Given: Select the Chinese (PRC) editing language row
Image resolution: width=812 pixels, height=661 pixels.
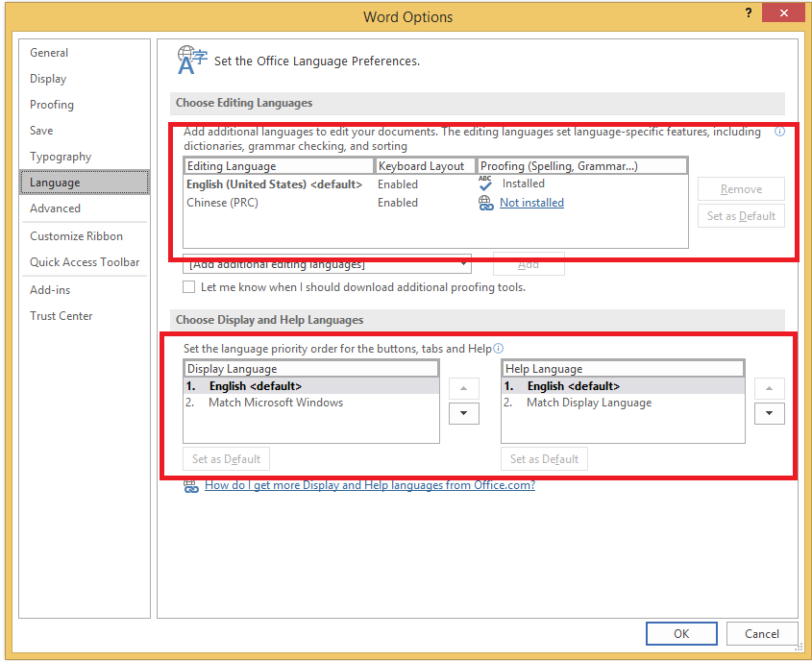Looking at the screenshot, I should click(435, 203).
